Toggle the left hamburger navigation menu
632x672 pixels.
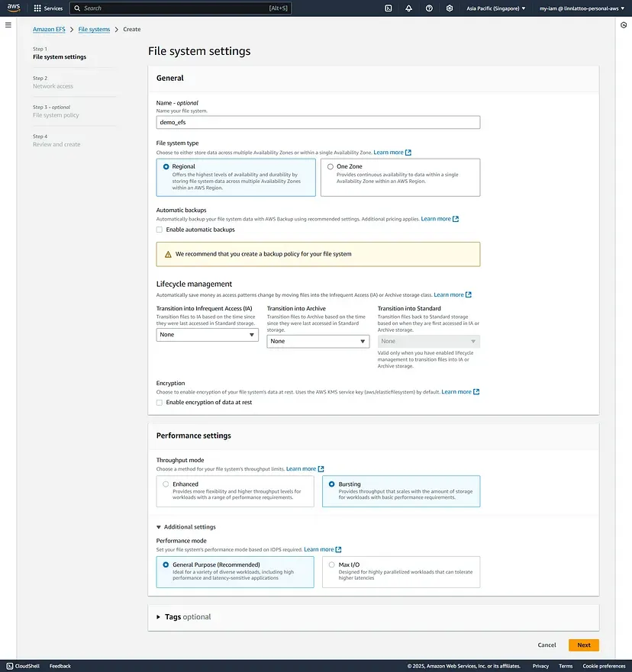point(8,25)
